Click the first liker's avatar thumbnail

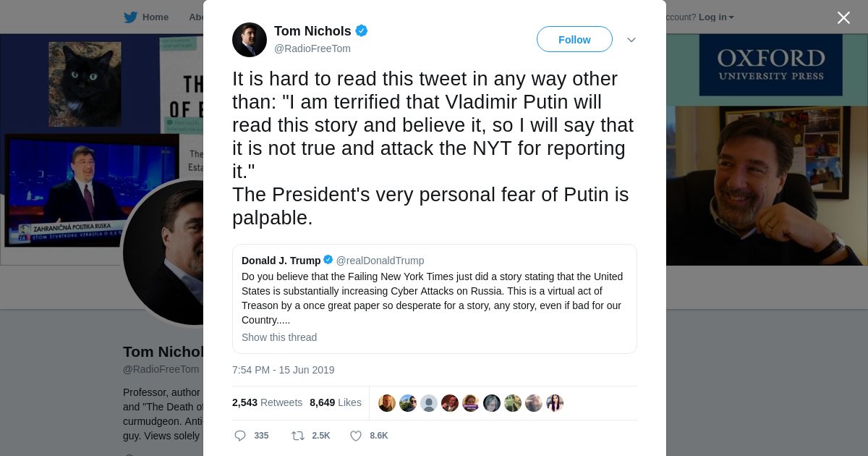point(387,403)
